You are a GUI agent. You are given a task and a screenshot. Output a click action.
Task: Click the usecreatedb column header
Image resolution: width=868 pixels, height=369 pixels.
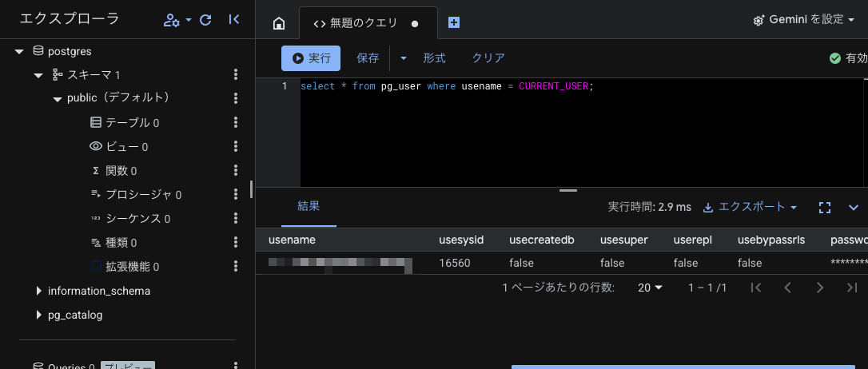[541, 240]
